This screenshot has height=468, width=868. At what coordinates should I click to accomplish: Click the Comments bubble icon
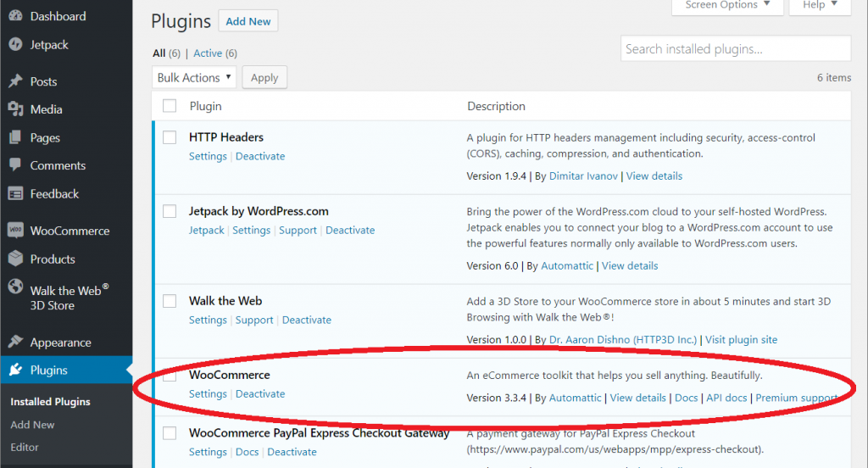click(15, 165)
